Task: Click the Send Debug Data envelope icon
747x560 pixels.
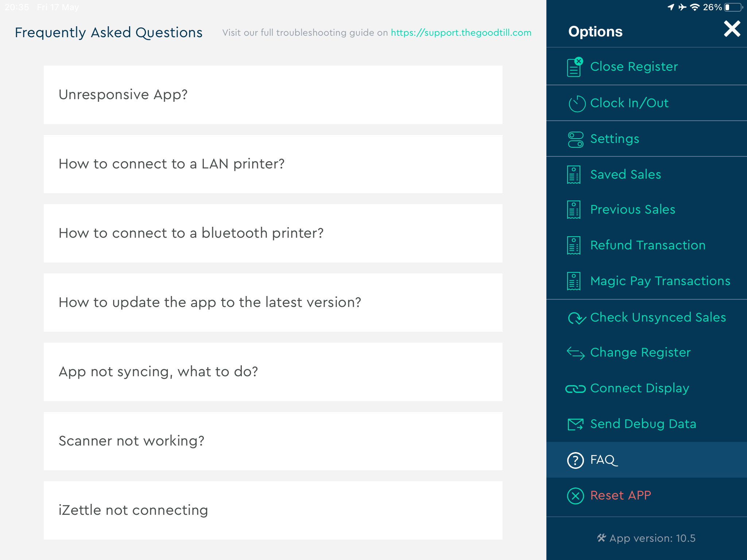Action: point(575,424)
